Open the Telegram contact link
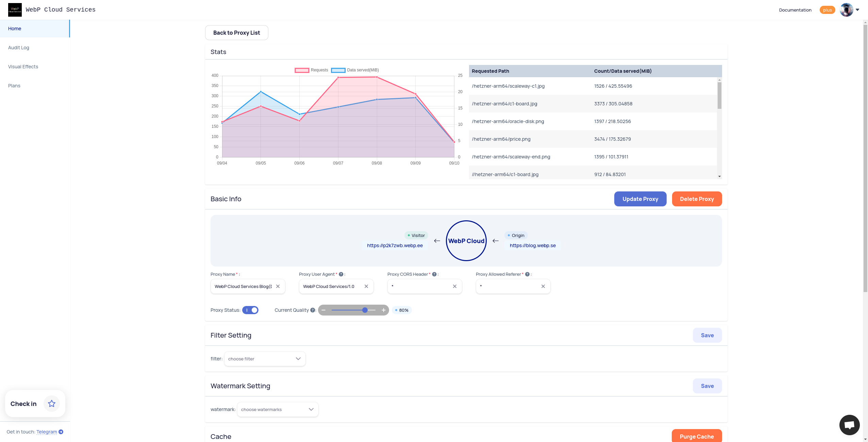868x442 pixels. (x=47, y=432)
